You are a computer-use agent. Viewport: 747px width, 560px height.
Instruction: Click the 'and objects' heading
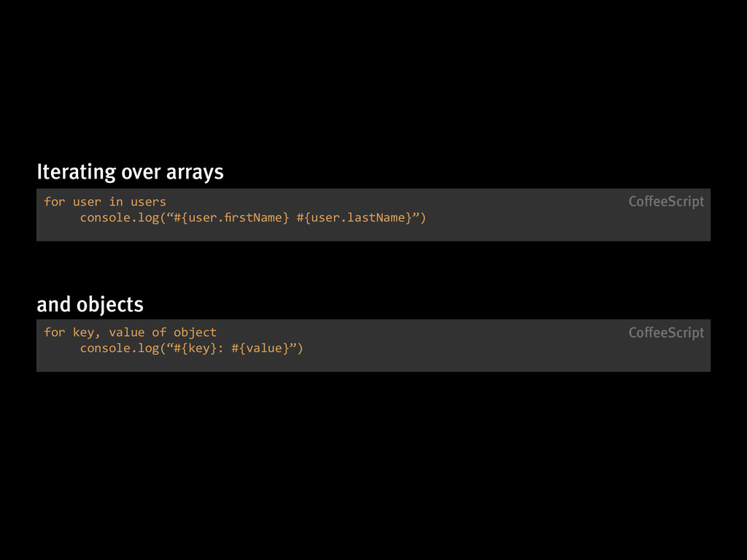tap(90, 304)
